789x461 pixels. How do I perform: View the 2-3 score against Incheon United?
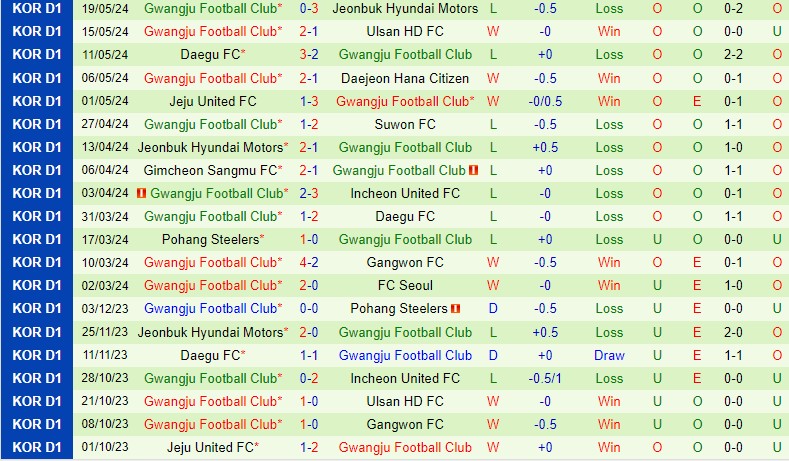pyautogui.click(x=309, y=194)
